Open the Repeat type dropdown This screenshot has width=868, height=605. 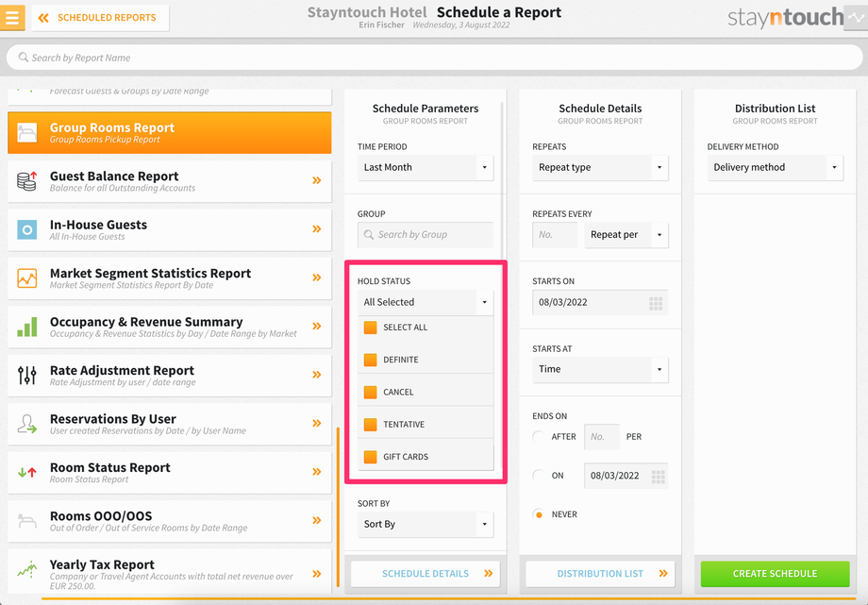click(x=600, y=167)
